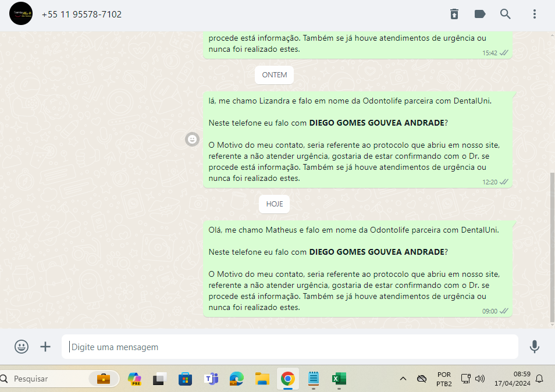Image resolution: width=555 pixels, height=392 pixels.
Task: Change POR PTB2 keyboard language
Action: point(444,379)
